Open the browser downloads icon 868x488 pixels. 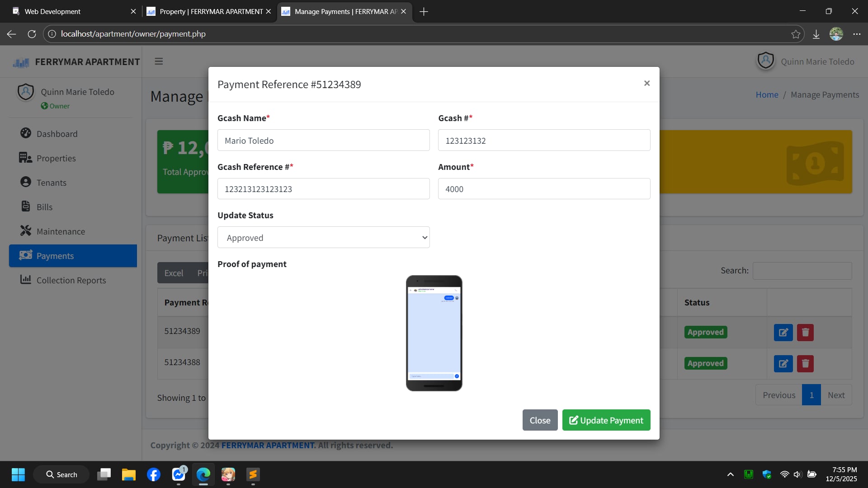816,34
